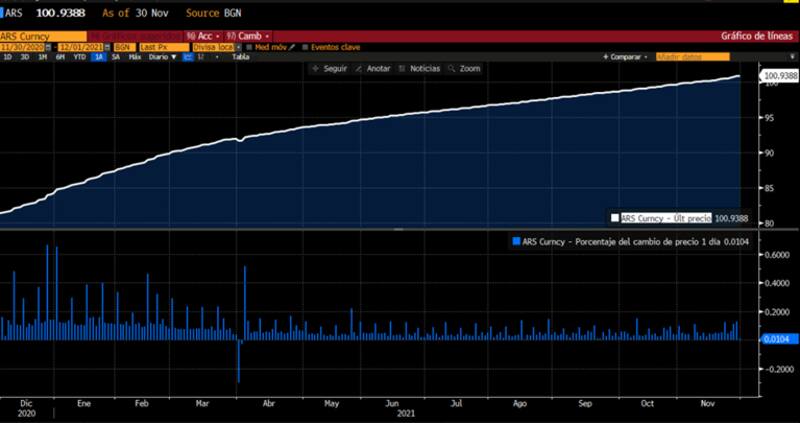Toggle the Med móv checkbox
The height and width of the screenshot is (423, 800).
(250, 47)
